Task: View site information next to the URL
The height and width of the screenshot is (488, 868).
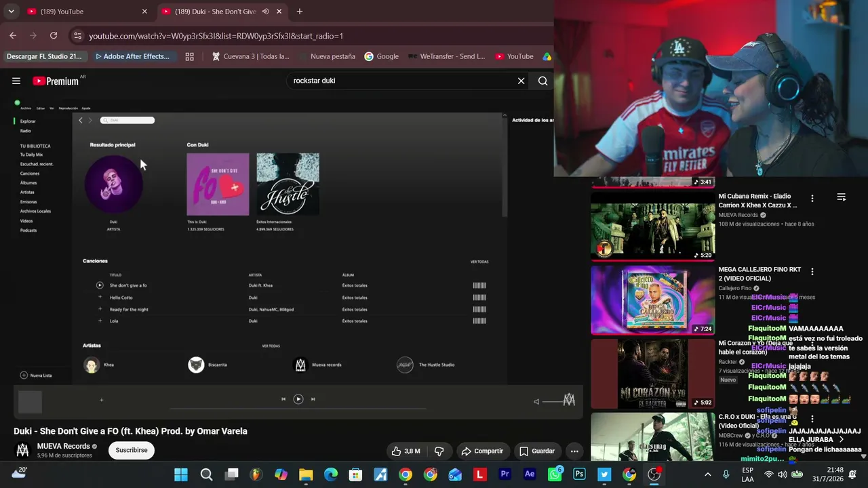Action: [x=77, y=36]
